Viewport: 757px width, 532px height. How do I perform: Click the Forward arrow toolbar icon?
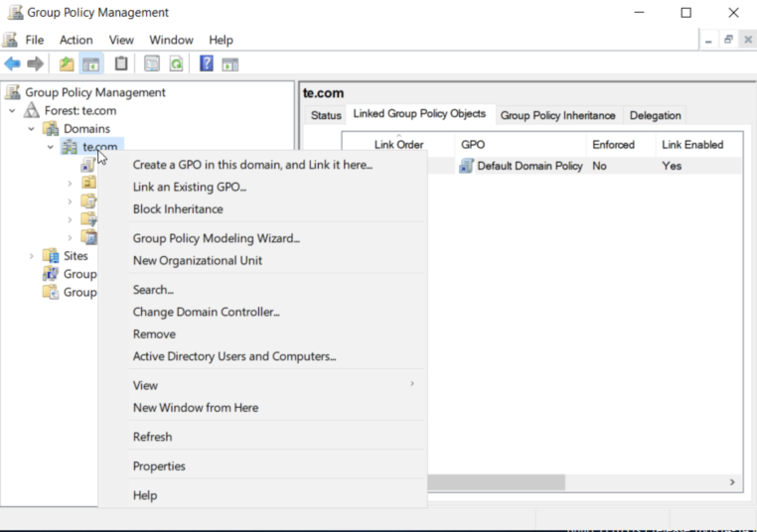35,64
